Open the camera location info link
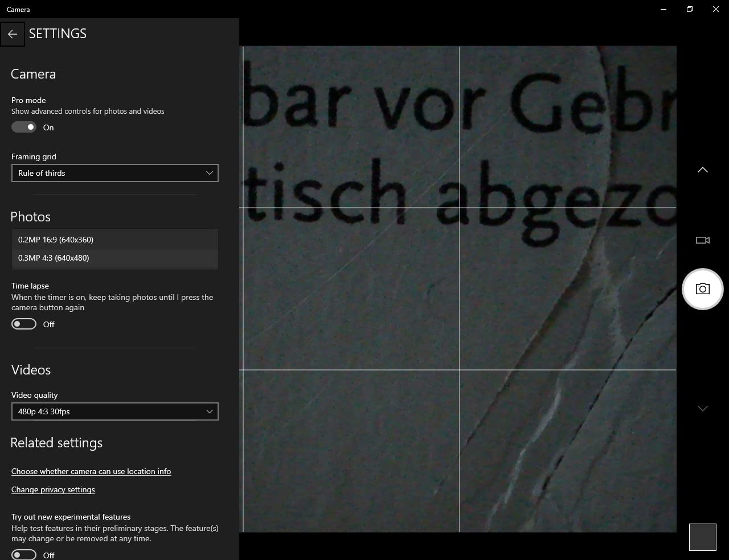Image resolution: width=729 pixels, height=560 pixels. click(91, 471)
